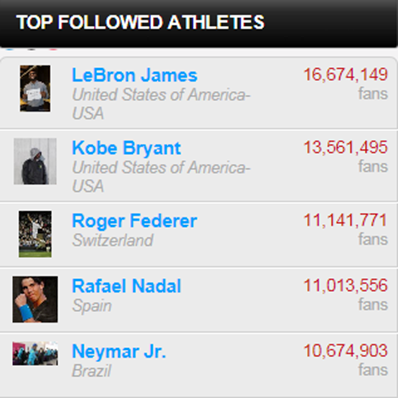Viewport: 398px width, 398px height.
Task: Select the 11,013,556 fans count
Action: [x=345, y=285]
